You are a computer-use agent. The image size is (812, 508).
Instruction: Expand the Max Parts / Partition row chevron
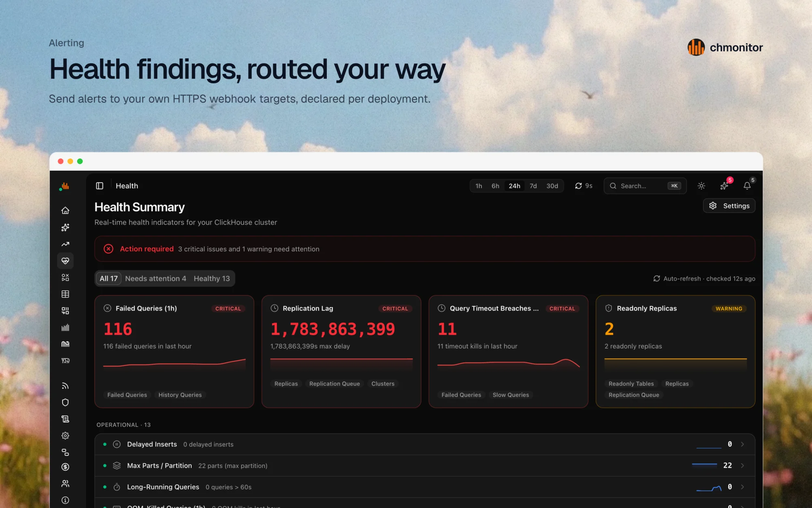click(x=742, y=466)
